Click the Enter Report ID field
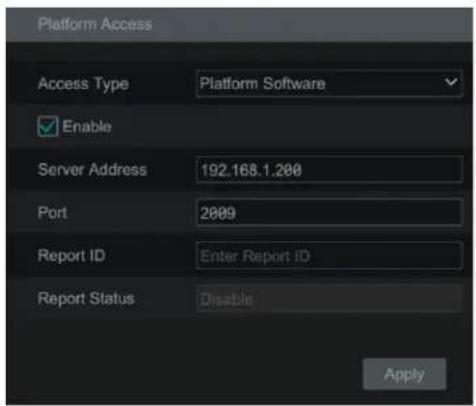 coord(329,256)
